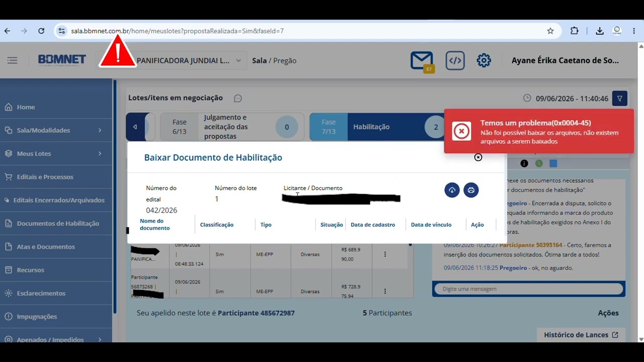
Task: Click the cloud download documents button
Action: coord(452,190)
